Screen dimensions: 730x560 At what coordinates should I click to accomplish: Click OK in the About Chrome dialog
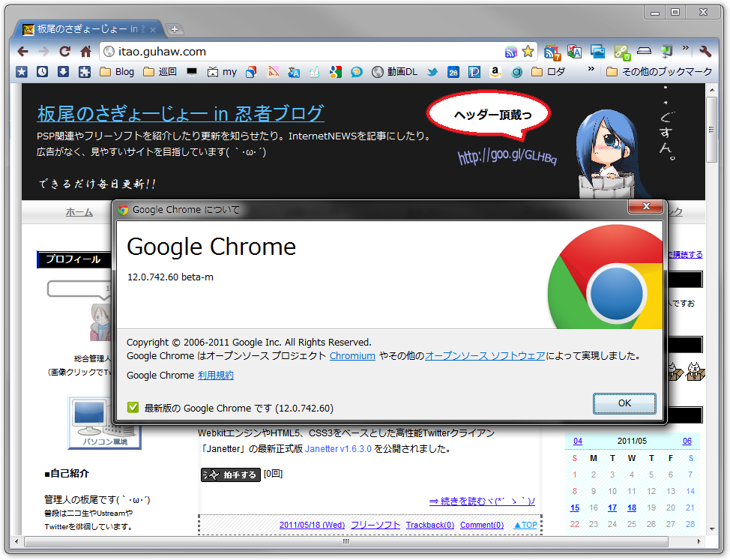[624, 403]
